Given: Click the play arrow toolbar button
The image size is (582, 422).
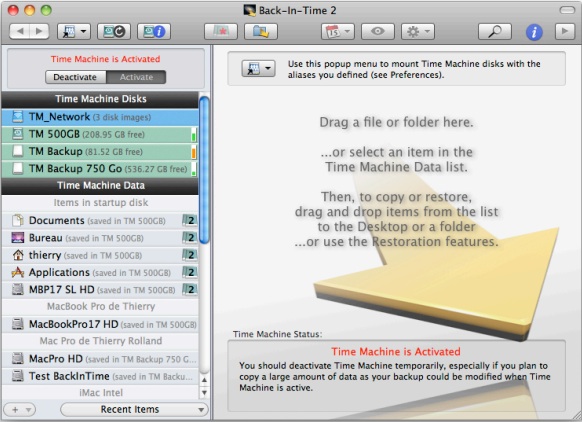Looking at the screenshot, I should pos(565,32).
